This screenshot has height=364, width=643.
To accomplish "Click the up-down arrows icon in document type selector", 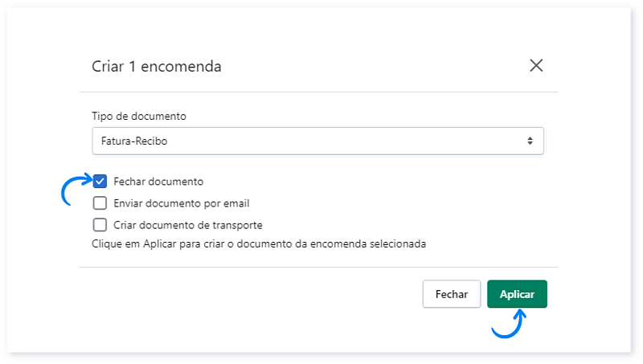I will pyautogui.click(x=530, y=141).
